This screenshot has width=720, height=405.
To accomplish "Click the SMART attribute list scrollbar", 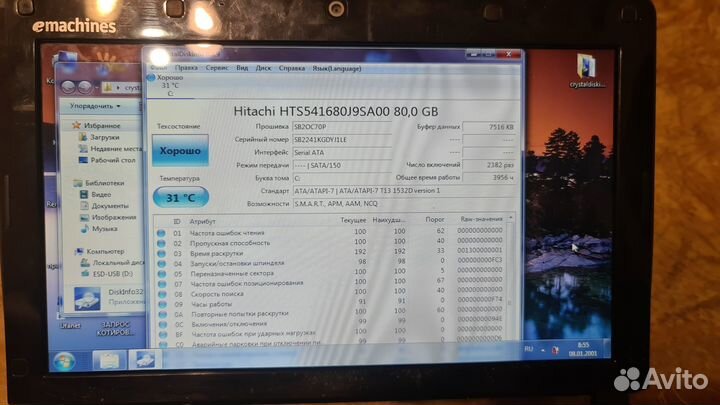I will 510,278.
